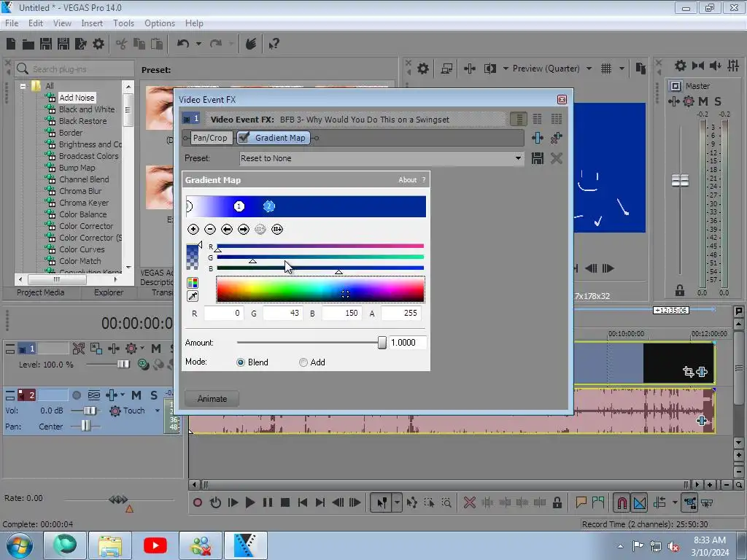Toggle the Gradient Map effect checkbox
This screenshot has height=560, width=747.
tap(244, 138)
